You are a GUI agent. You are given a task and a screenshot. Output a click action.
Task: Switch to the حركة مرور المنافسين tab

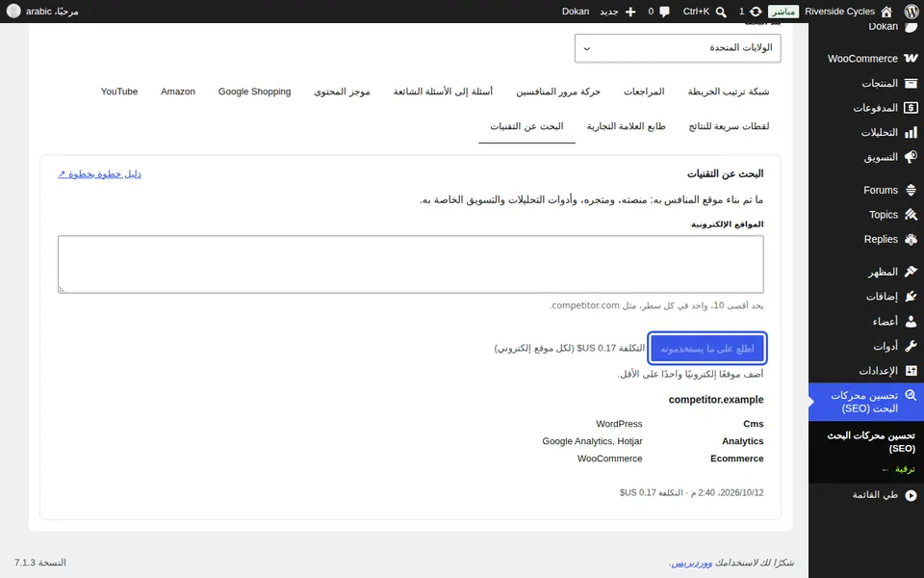pos(558,92)
